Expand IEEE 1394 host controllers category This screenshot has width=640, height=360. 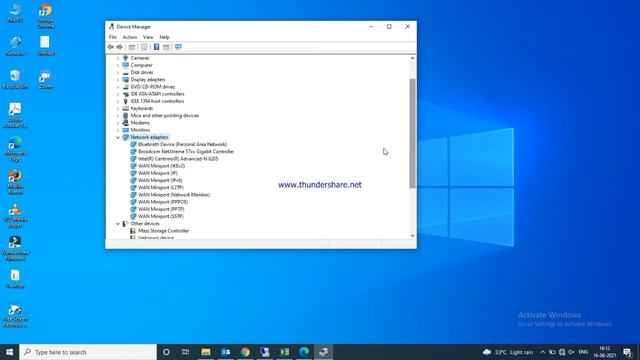point(118,101)
